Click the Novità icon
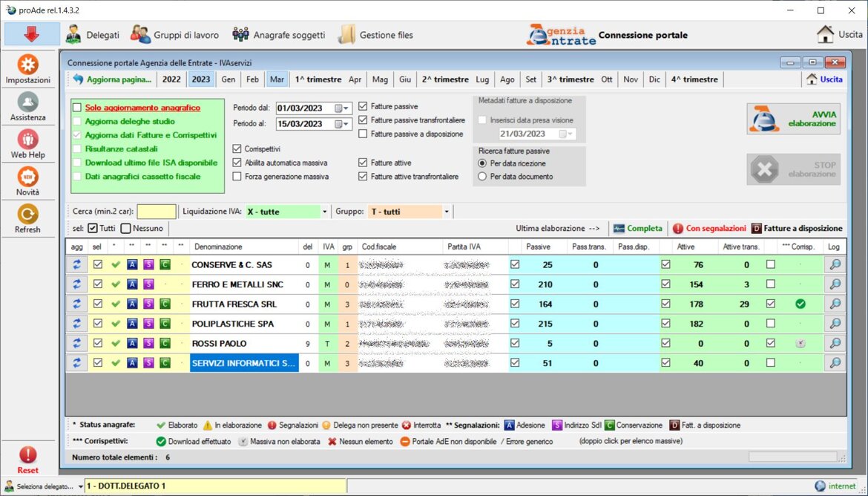Viewport: 868px width, 496px height. tap(28, 177)
